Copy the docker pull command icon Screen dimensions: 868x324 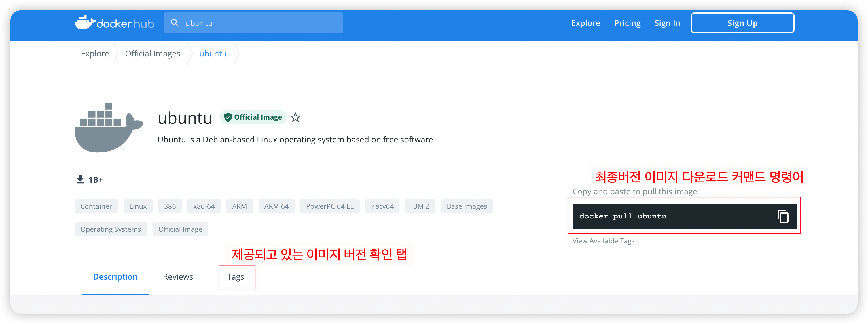tap(783, 216)
